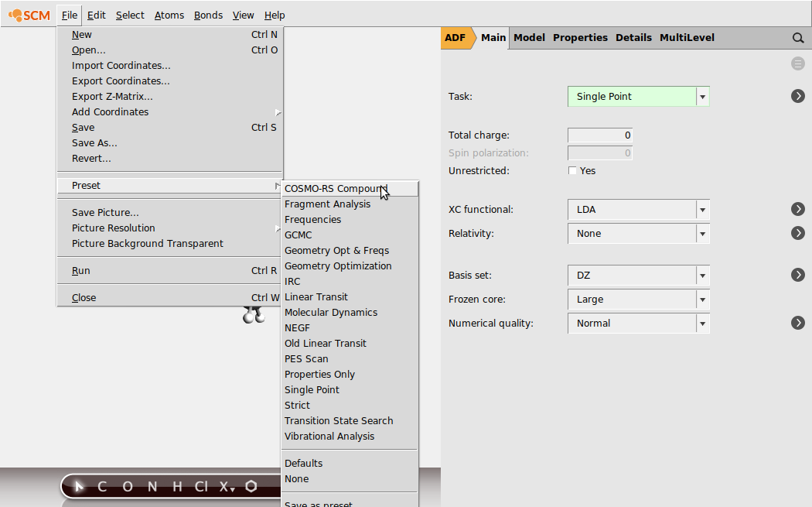Choose Export Coordinates... menu entry
The width and height of the screenshot is (812, 507).
coord(170,81)
